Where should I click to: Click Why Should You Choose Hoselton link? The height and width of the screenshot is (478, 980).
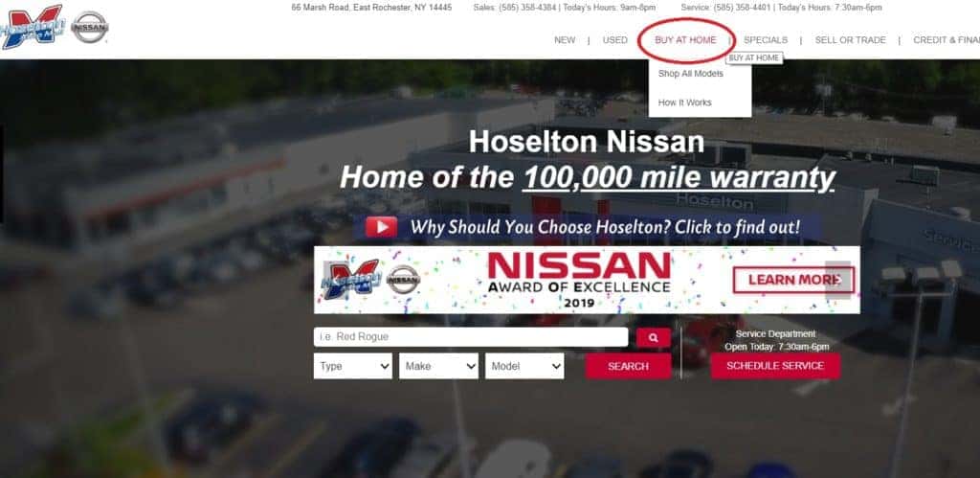click(605, 226)
